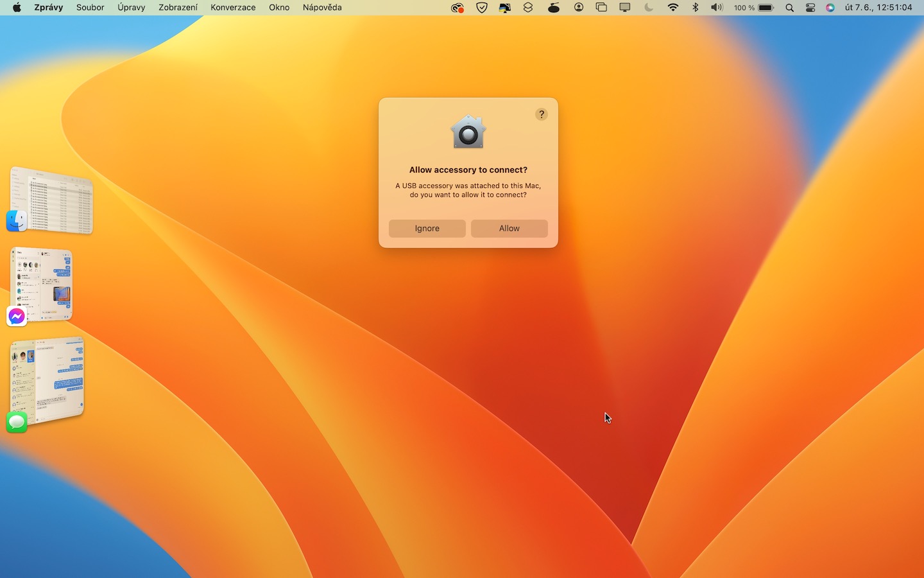The width and height of the screenshot is (924, 578).
Task: Click the Creative Cloud menu bar icon
Action: (x=458, y=8)
